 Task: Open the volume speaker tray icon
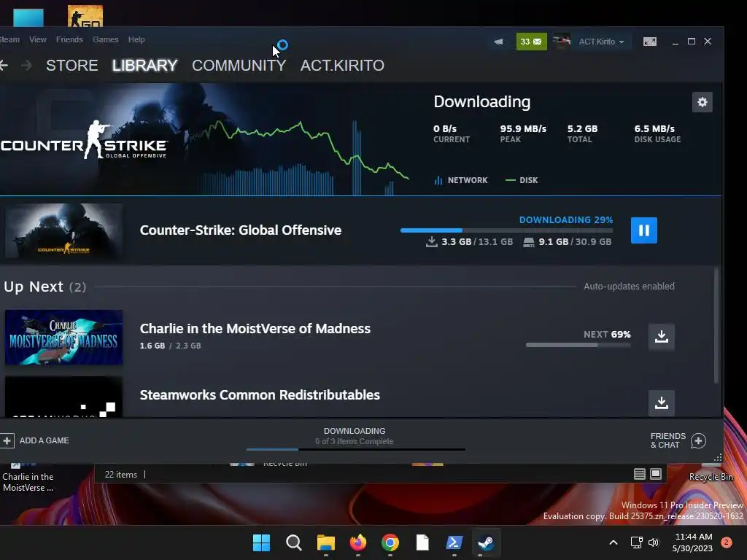(654, 542)
